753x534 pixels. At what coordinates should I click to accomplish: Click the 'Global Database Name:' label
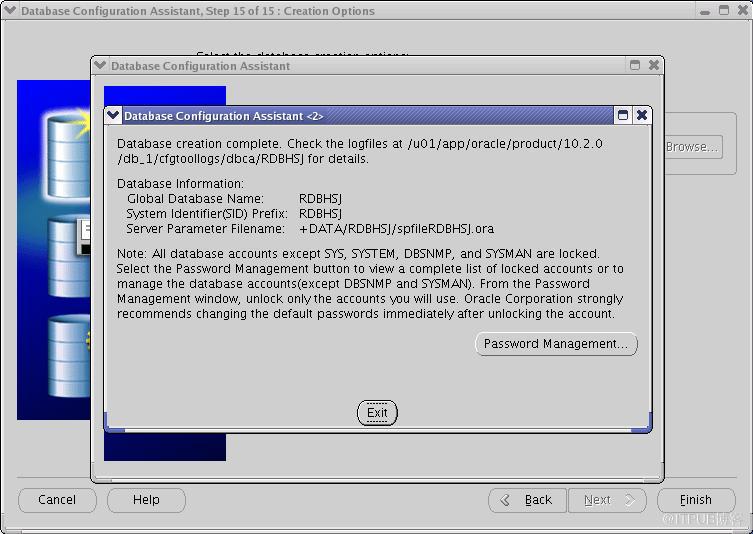pos(195,199)
